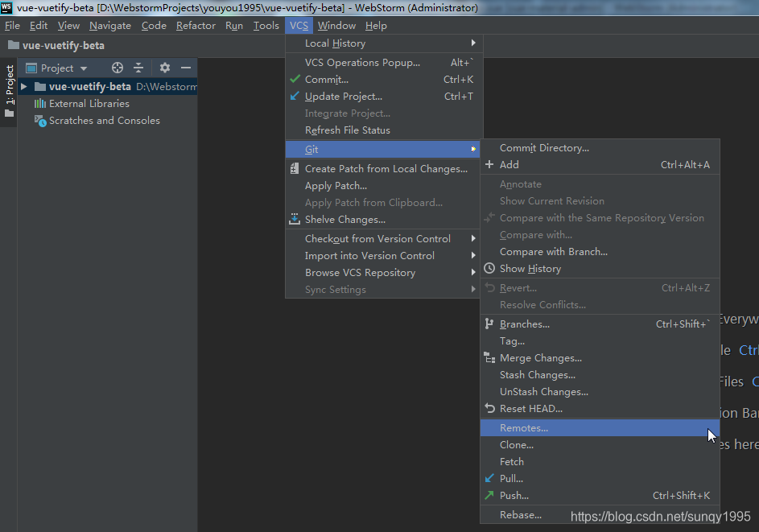Image resolution: width=759 pixels, height=532 pixels.
Task: Click the Scratches and Consoles icon
Action: [x=40, y=121]
